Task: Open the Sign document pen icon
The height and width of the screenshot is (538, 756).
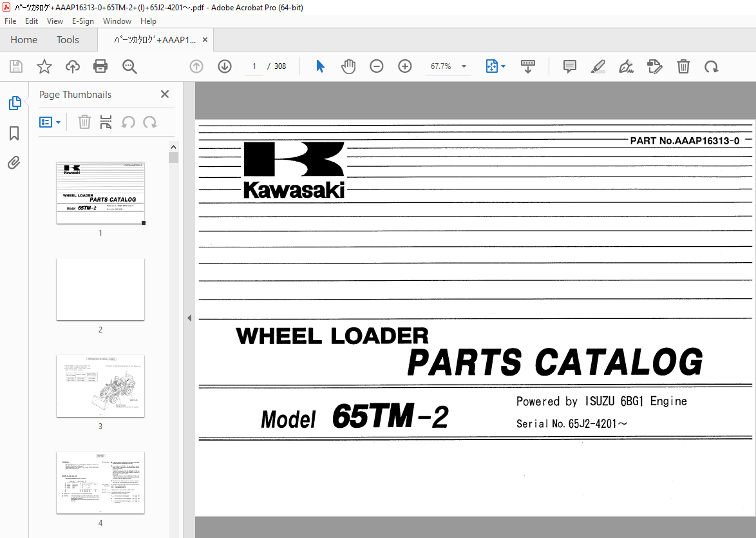Action: pyautogui.click(x=627, y=66)
